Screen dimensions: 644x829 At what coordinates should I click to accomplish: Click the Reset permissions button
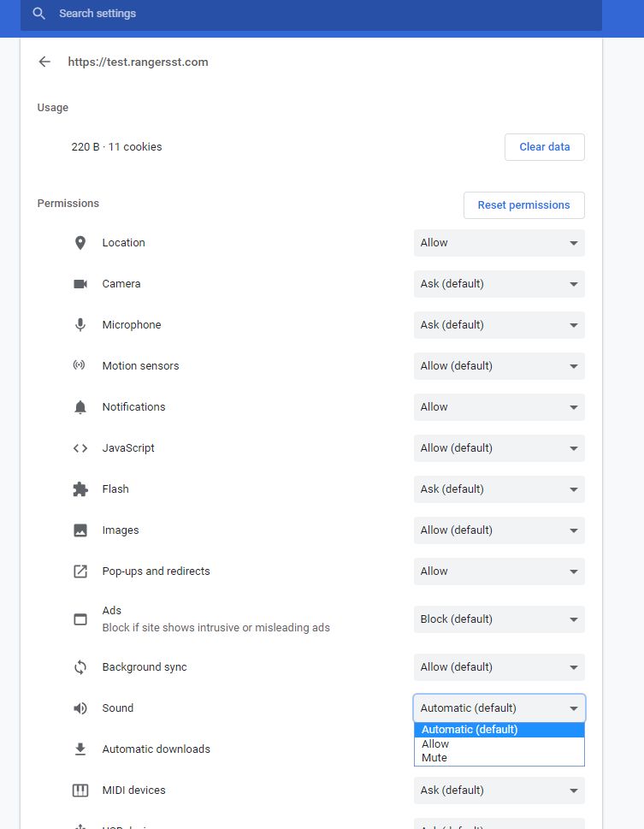click(x=523, y=204)
